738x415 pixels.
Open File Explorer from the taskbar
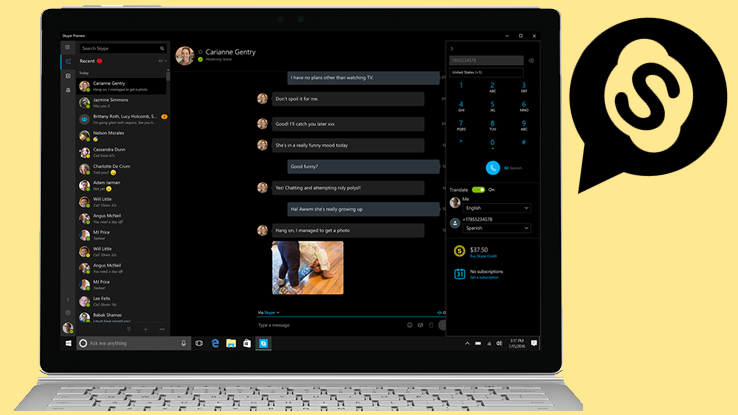click(231, 343)
